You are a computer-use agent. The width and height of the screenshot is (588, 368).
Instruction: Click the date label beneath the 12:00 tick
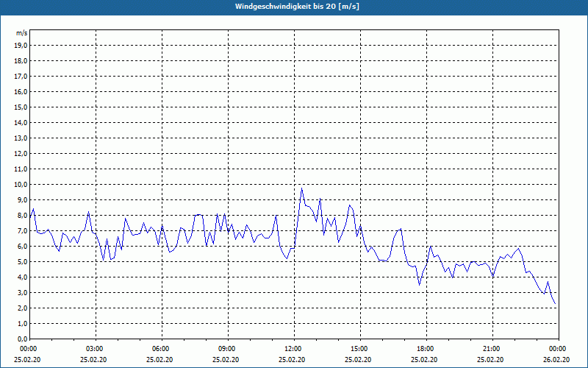coord(292,360)
